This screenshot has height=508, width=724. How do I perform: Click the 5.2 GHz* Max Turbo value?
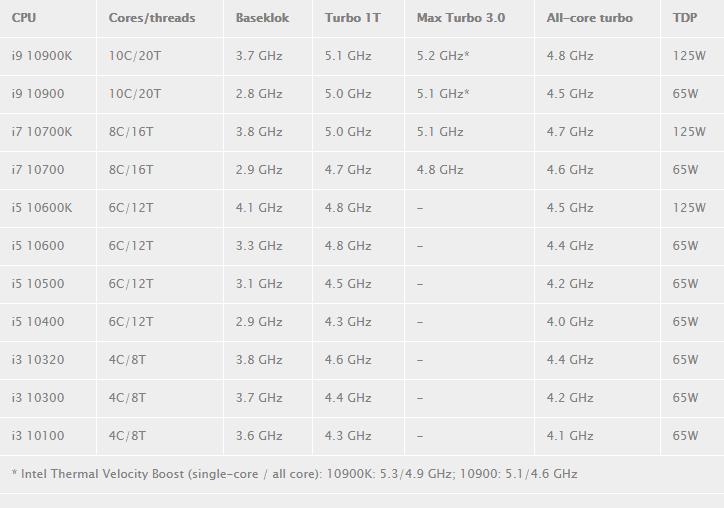coord(443,56)
